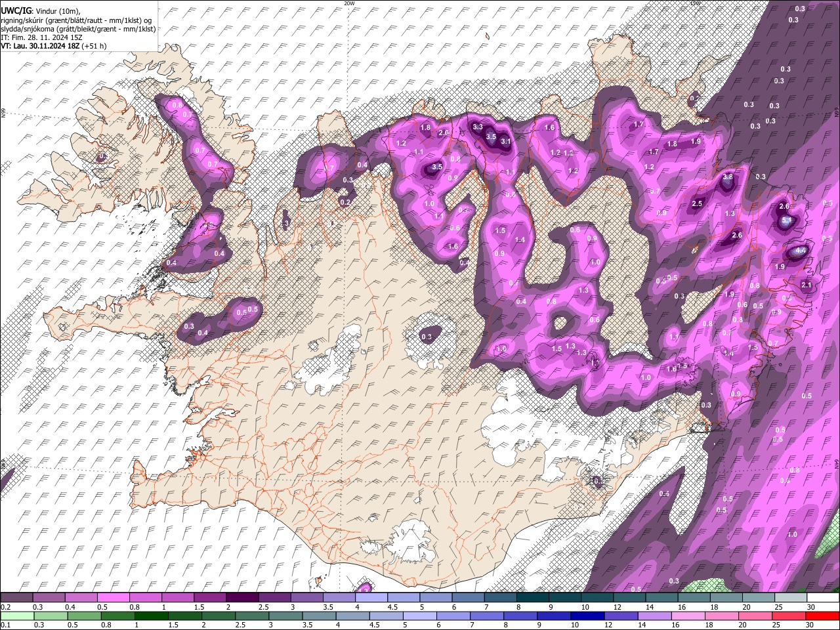Click the 3.3 precipitation value on the map
The height and width of the screenshot is (630, 840).
[x=478, y=127]
